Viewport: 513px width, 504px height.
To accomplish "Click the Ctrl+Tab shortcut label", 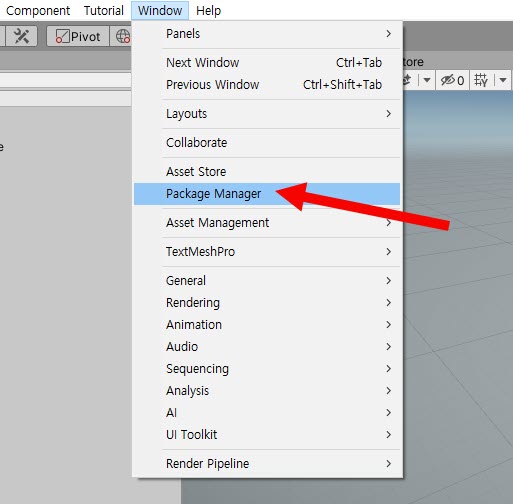I will click(x=359, y=63).
